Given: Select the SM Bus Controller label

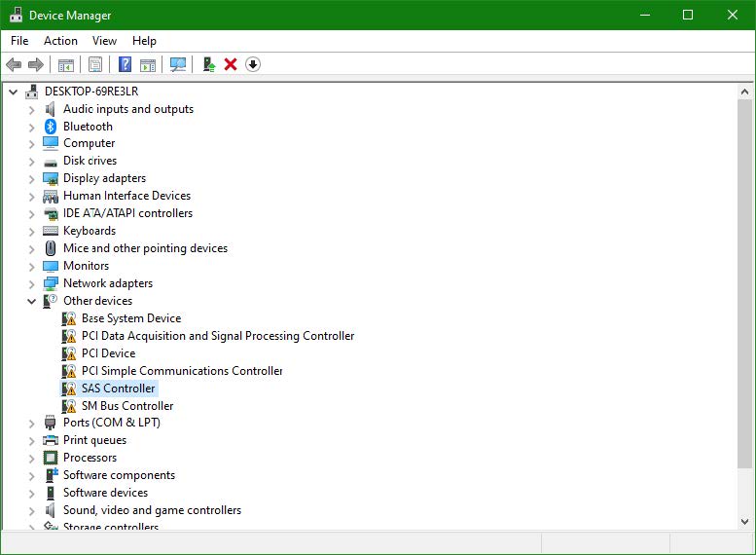Looking at the screenshot, I should [x=127, y=406].
